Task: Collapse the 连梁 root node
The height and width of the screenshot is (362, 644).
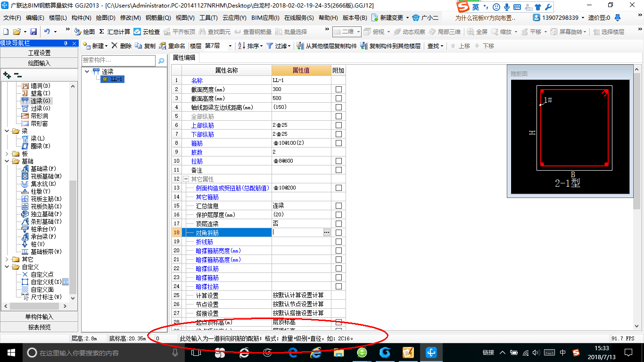Action: coord(87,72)
